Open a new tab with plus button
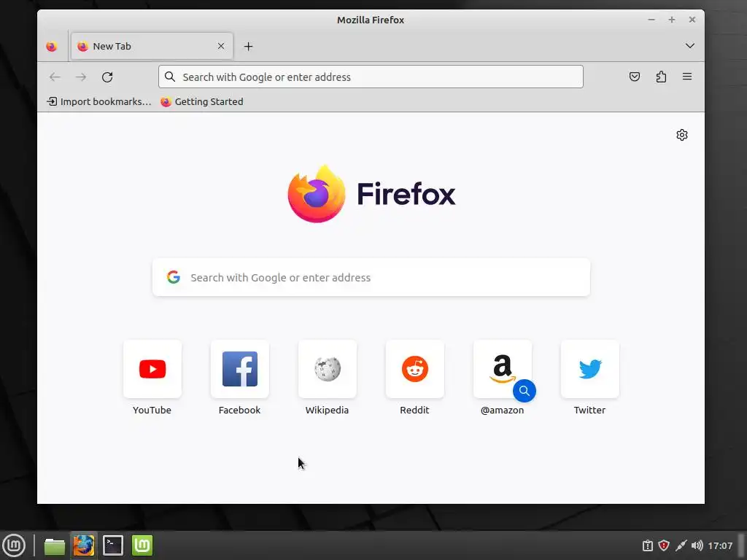747x560 pixels. (248, 46)
